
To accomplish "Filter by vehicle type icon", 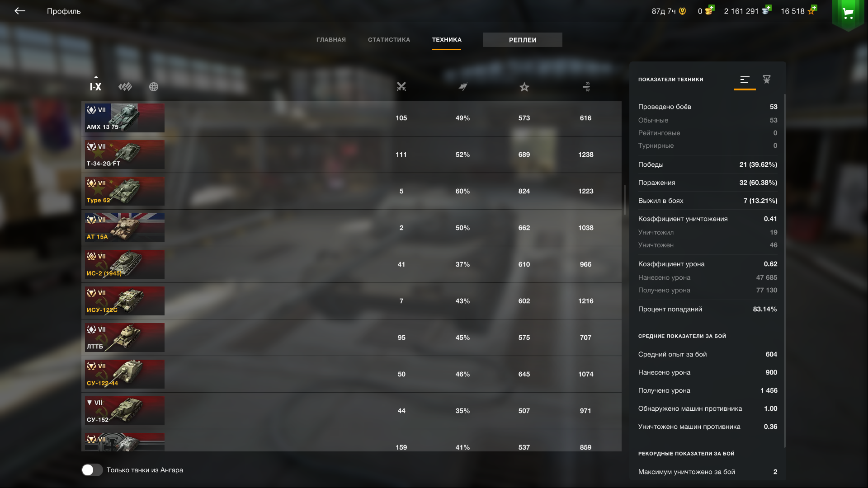I will point(125,87).
